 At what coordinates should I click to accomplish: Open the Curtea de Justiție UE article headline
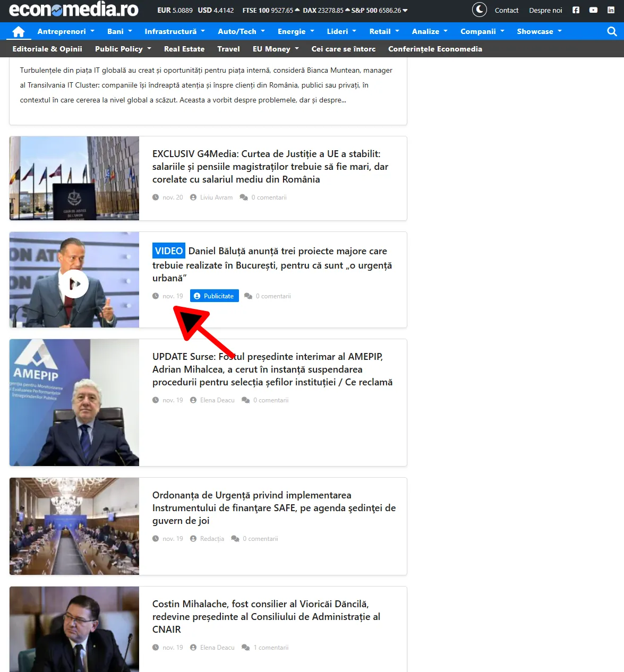(270, 167)
